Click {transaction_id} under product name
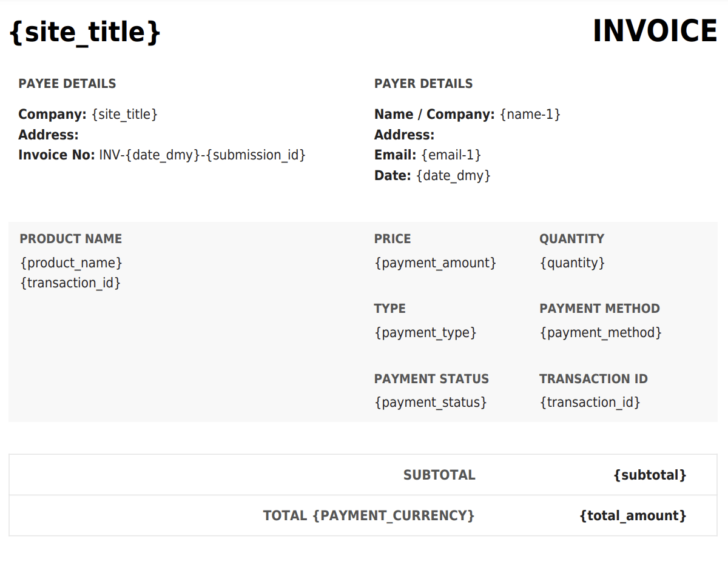The width and height of the screenshot is (728, 576). [x=70, y=283]
